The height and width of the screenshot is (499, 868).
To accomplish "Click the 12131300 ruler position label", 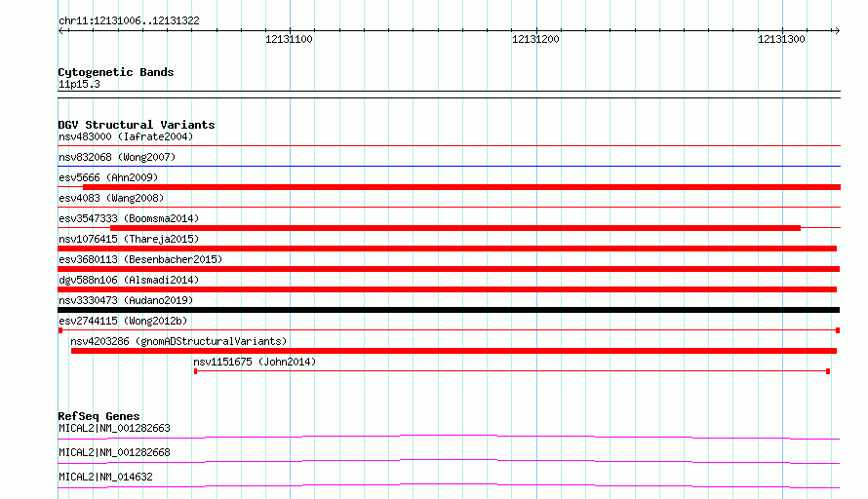I will point(781,39).
